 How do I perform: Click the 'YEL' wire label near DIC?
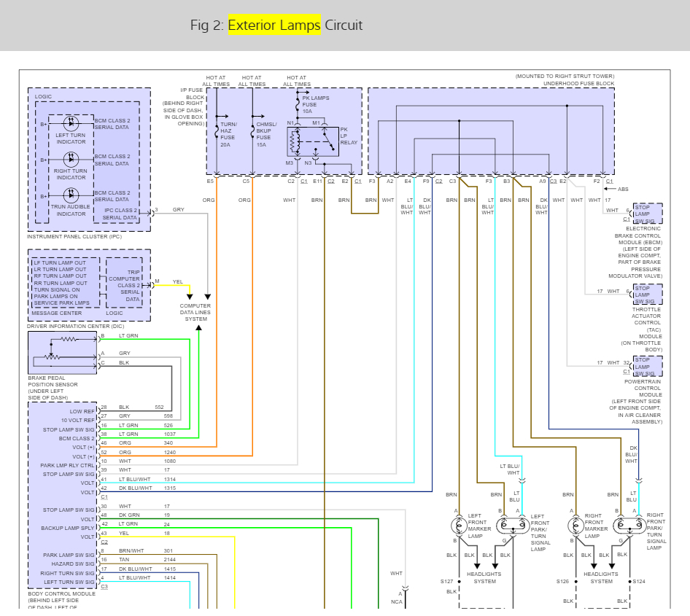(177, 281)
